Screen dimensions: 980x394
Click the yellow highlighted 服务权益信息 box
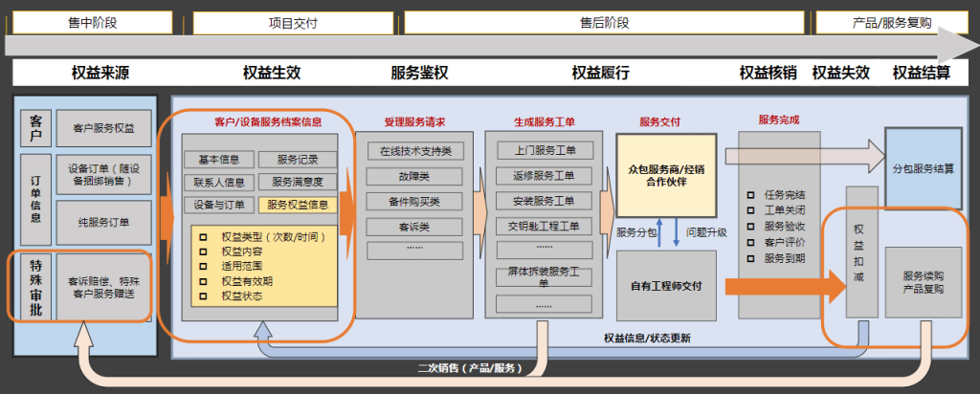[x=298, y=205]
